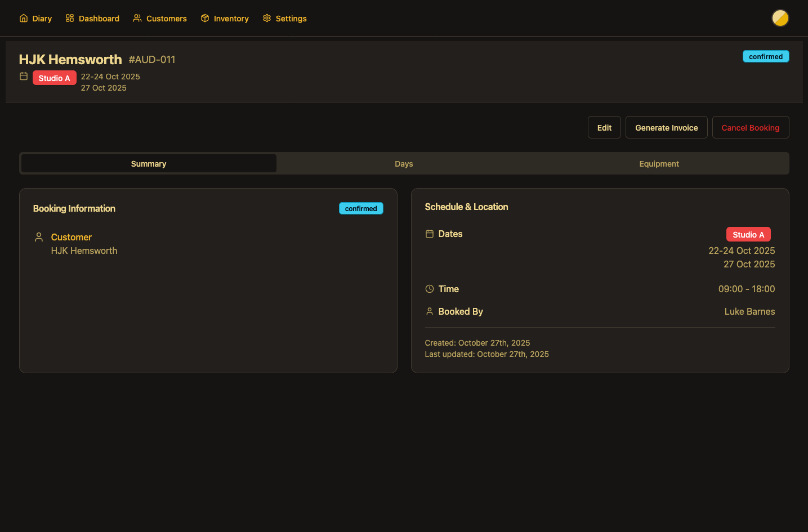Click the Dashboard grid icon

coord(70,18)
